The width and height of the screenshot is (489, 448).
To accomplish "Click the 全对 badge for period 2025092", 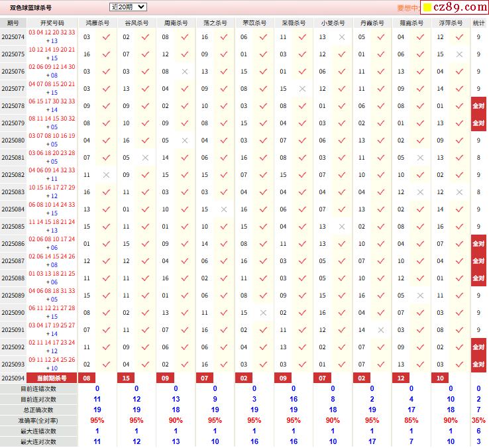I will pos(478,347).
